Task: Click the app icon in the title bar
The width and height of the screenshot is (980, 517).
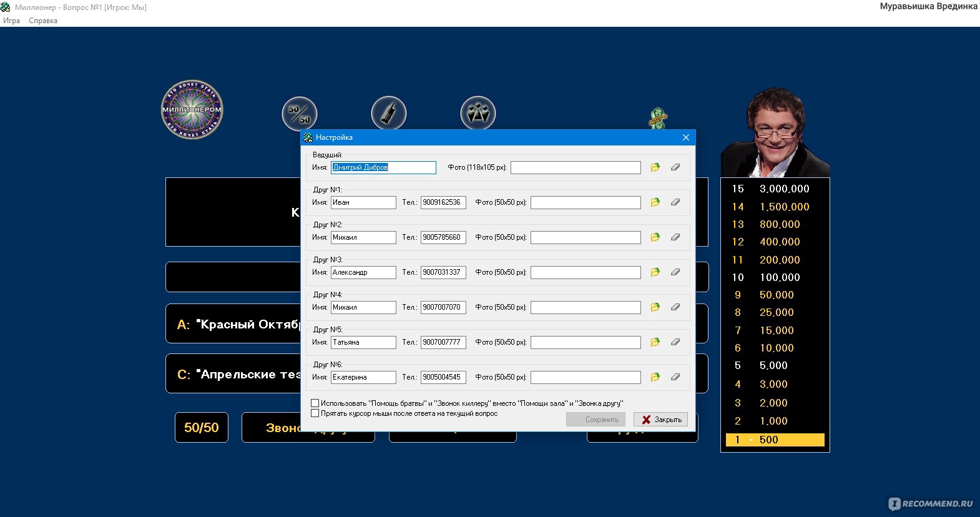Action: [x=6, y=7]
